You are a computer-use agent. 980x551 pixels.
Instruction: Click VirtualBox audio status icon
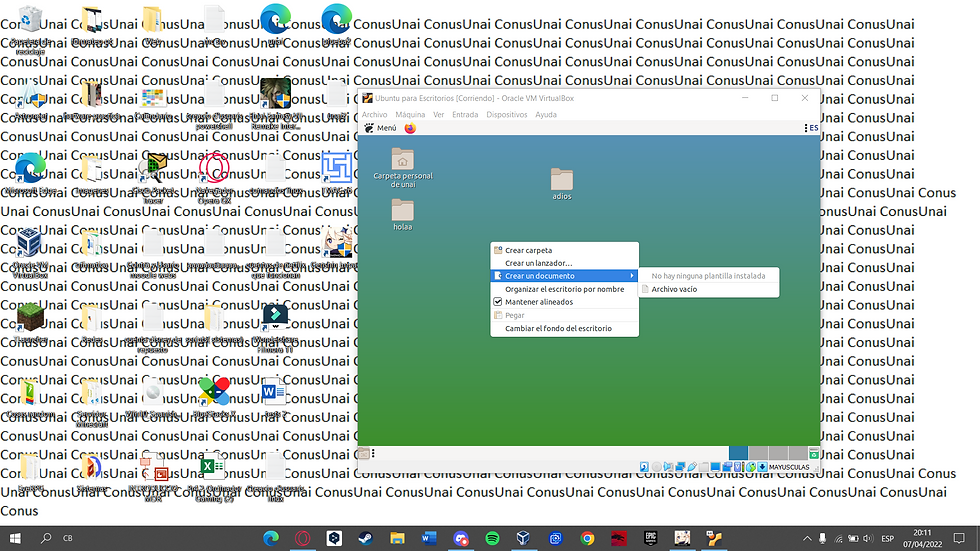click(x=668, y=467)
